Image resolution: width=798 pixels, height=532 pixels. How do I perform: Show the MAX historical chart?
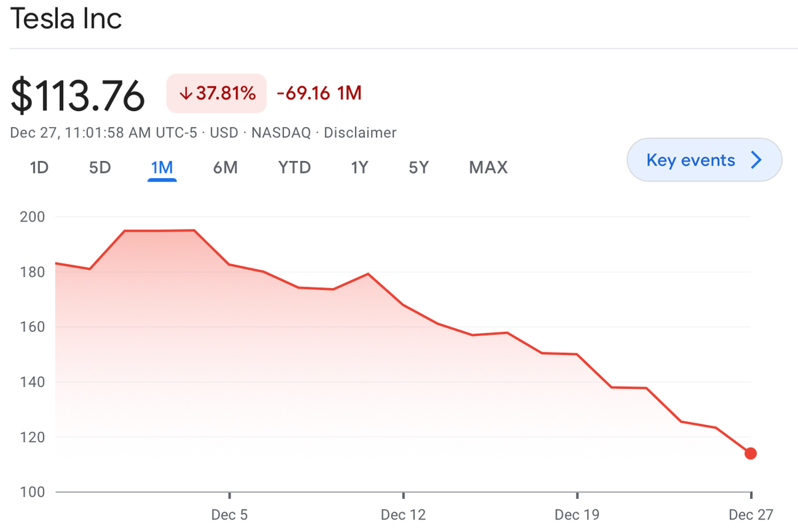[x=487, y=168]
